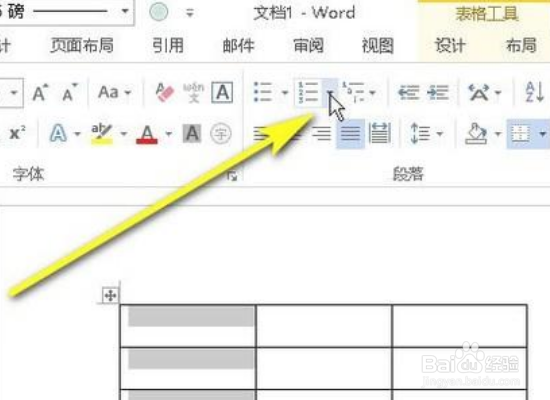Clear all formatting with the eraser icon
550x400 pixels.
click(x=165, y=93)
